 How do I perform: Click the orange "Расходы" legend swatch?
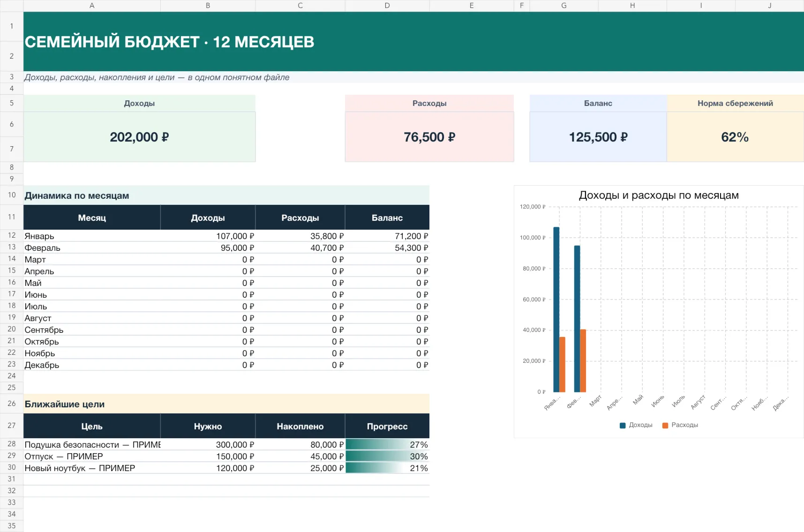click(x=665, y=425)
